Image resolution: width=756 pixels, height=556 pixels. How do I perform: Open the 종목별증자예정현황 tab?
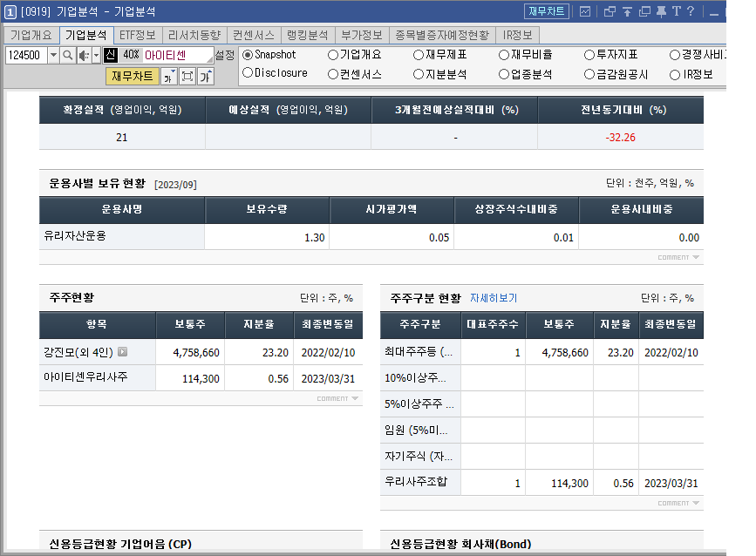442,35
